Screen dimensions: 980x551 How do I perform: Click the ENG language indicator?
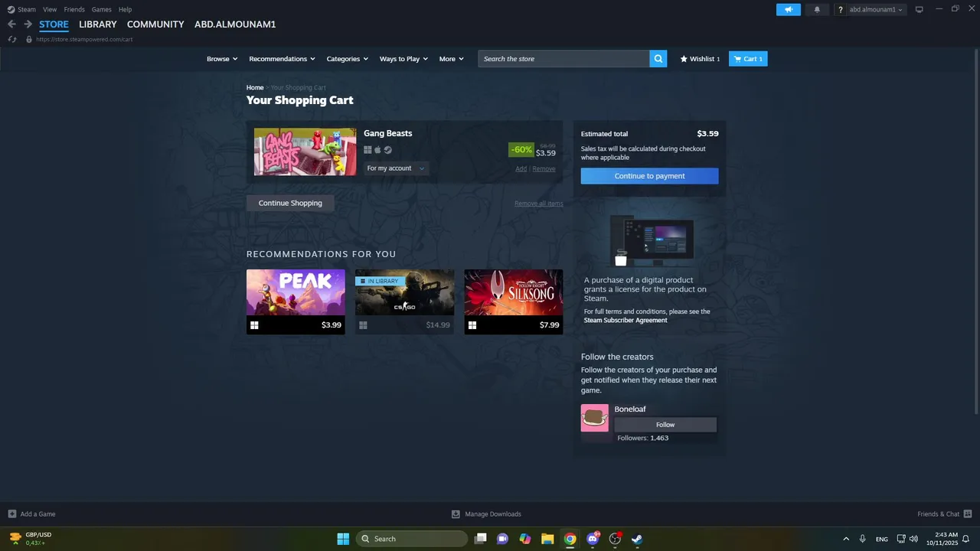tap(882, 539)
